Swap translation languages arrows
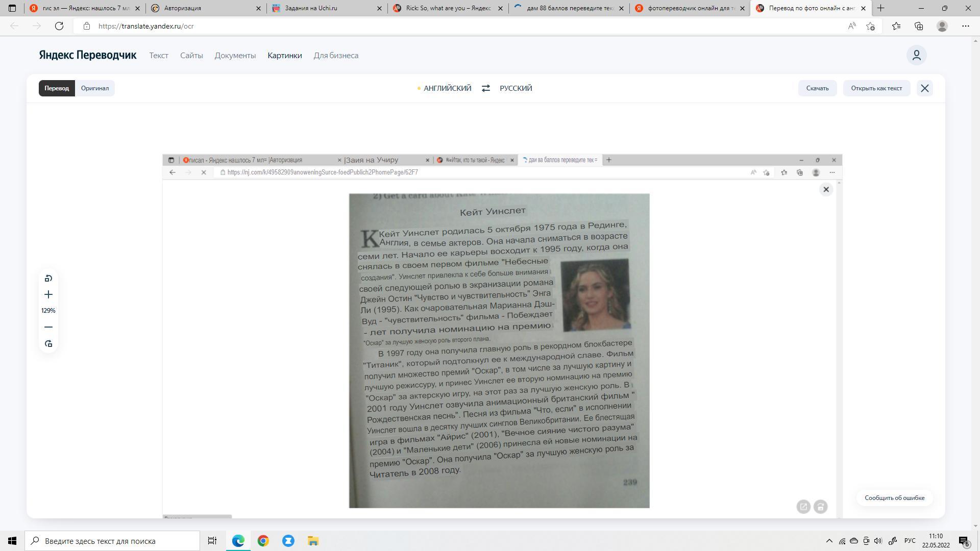Viewport: 980px width, 551px height. pyautogui.click(x=486, y=88)
